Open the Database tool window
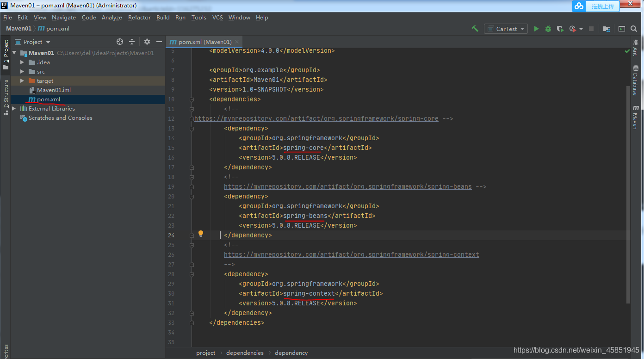This screenshot has width=644, height=359. coord(636,80)
